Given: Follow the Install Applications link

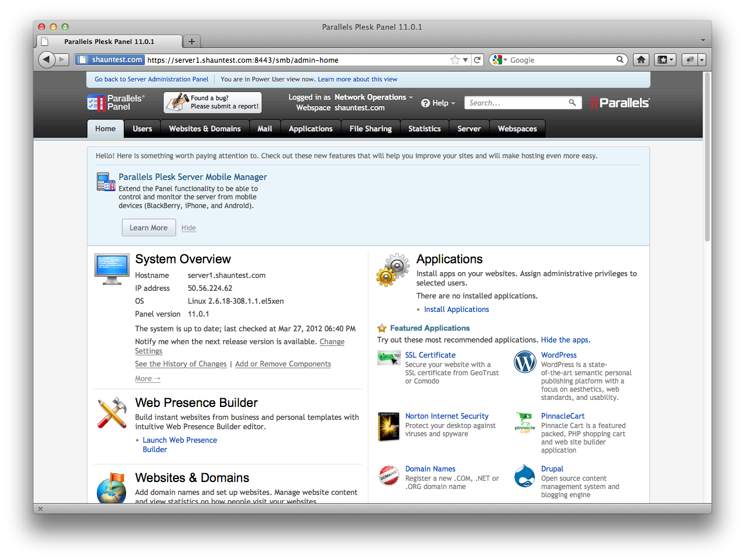Looking at the screenshot, I should [x=456, y=310].
